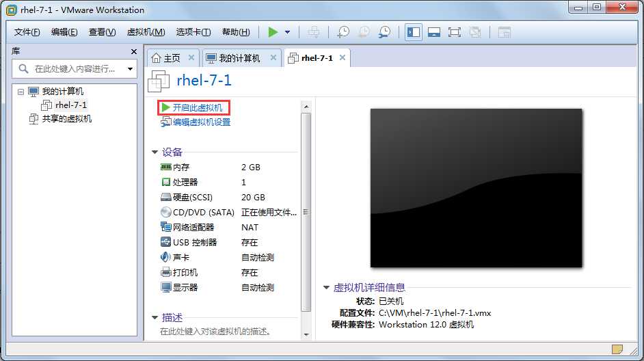644x361 pixels.
Task: Open the library search filter dropdown
Action: [x=130, y=68]
